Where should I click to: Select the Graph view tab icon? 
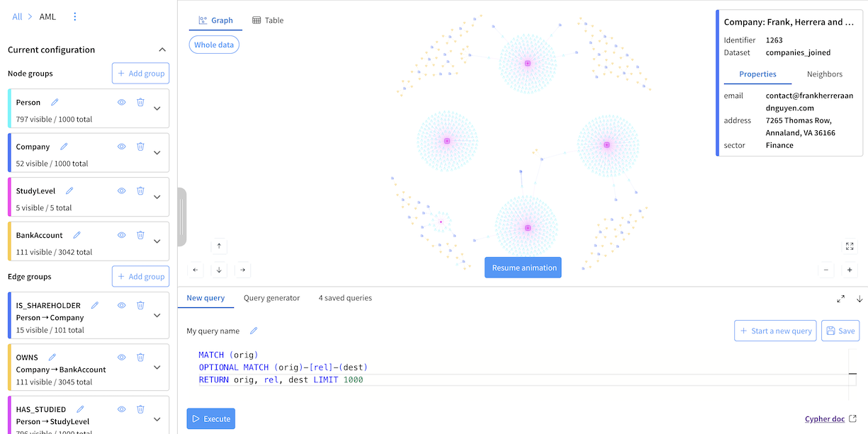coord(202,20)
